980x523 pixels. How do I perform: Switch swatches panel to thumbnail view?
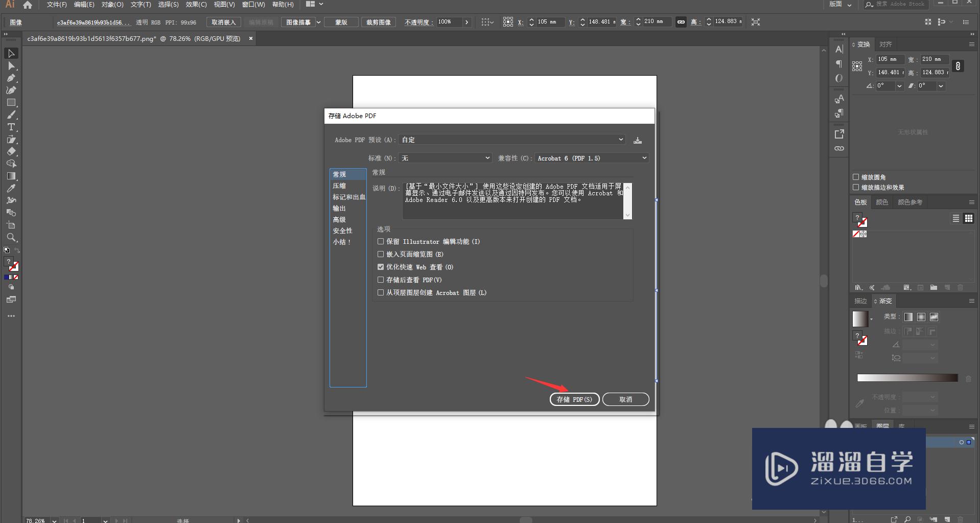(968, 218)
